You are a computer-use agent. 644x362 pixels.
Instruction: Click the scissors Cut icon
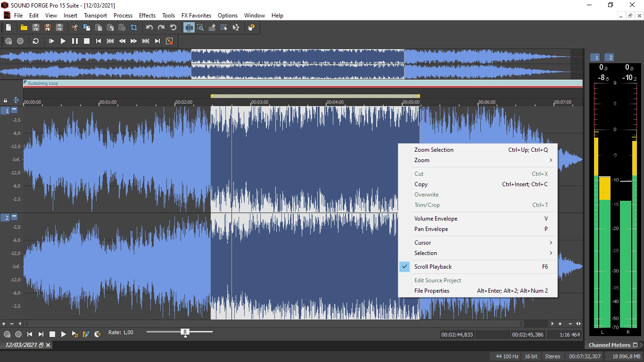pyautogui.click(x=74, y=28)
